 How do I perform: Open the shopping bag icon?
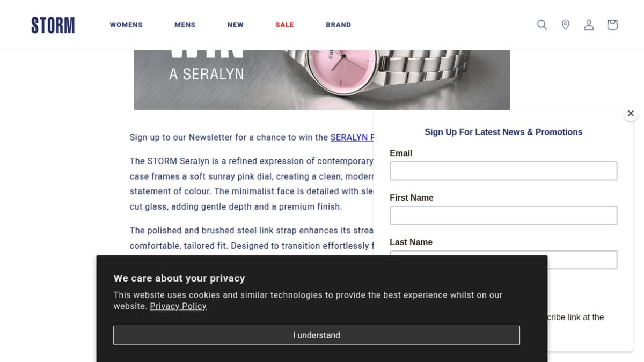pyautogui.click(x=612, y=25)
